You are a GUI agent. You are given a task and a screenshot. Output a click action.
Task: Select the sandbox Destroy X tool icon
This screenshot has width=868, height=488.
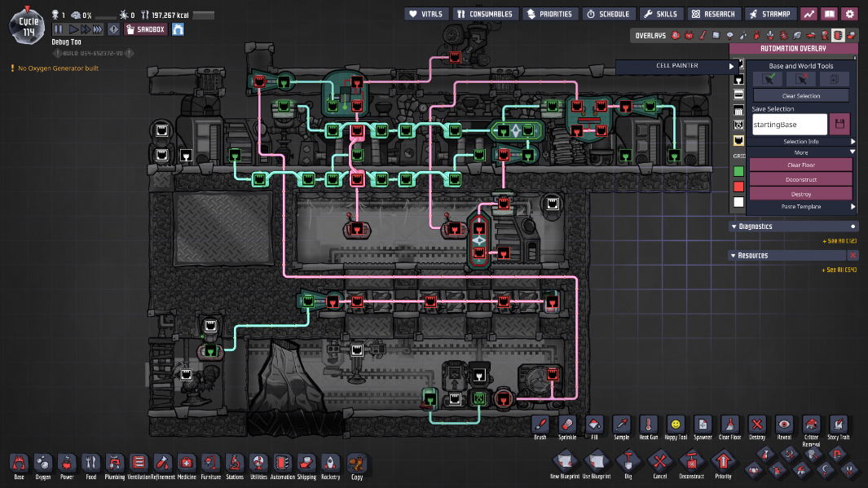(756, 425)
